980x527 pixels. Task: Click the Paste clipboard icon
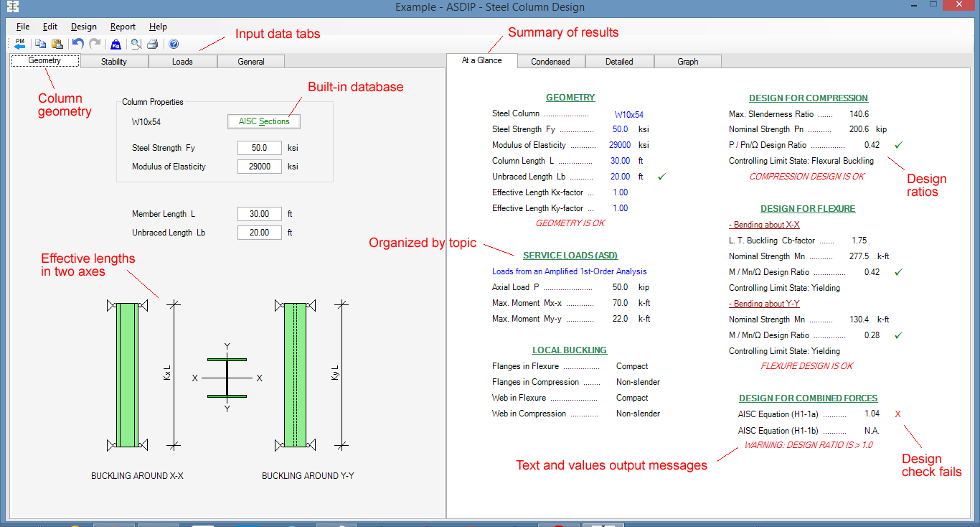pos(57,44)
